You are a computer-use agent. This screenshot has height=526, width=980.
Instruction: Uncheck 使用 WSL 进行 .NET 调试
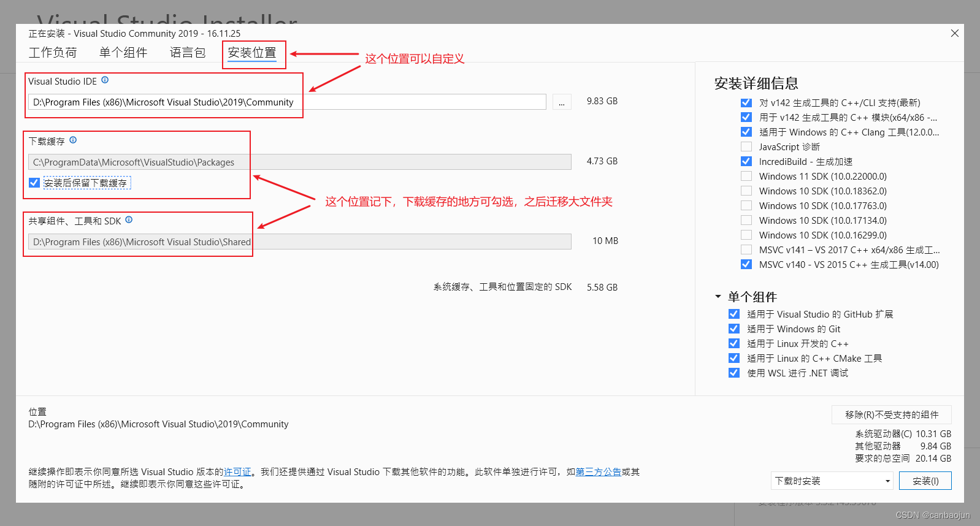tap(734, 373)
